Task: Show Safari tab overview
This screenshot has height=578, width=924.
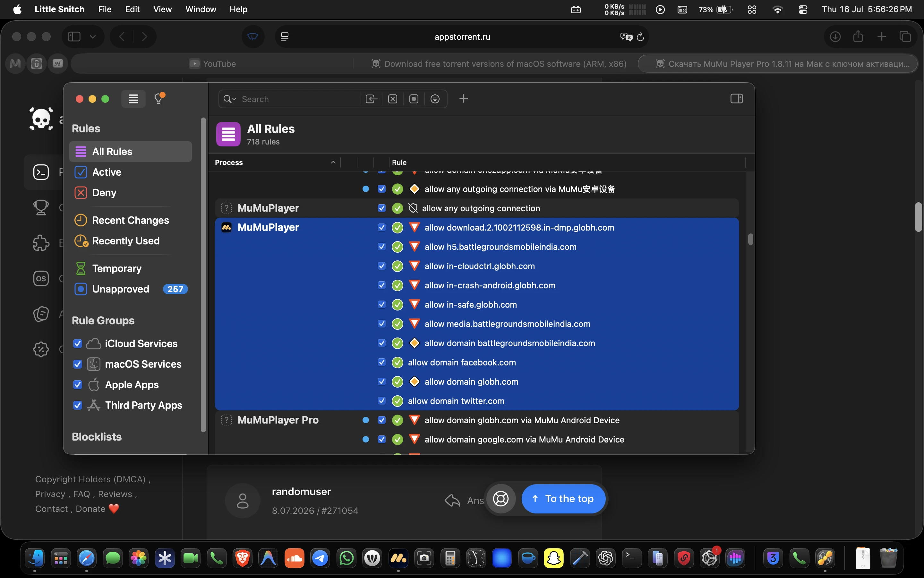Action: coord(905,37)
